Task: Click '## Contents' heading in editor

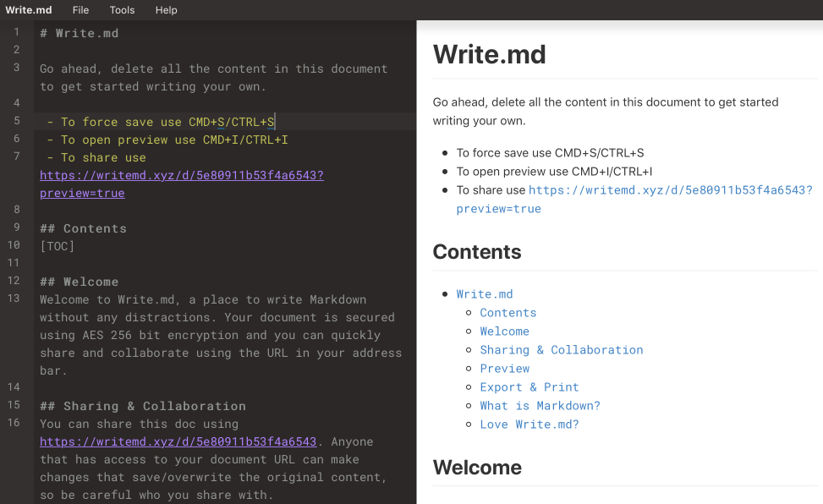Action: pyautogui.click(x=83, y=228)
